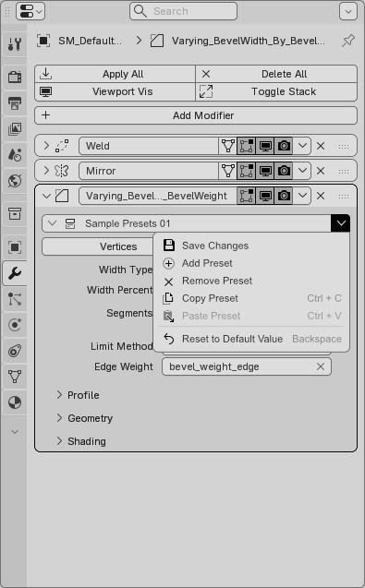Toggle Mirror render visibility
Viewport: 365px width, 588px height.
click(x=284, y=171)
